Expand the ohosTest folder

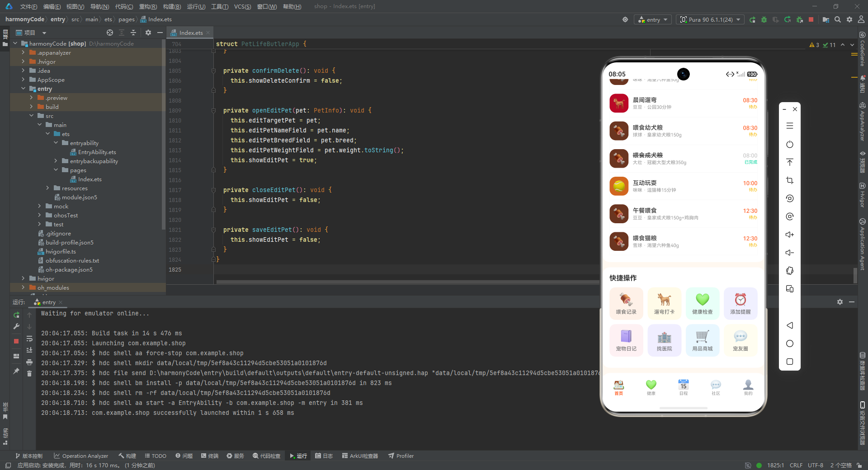39,215
